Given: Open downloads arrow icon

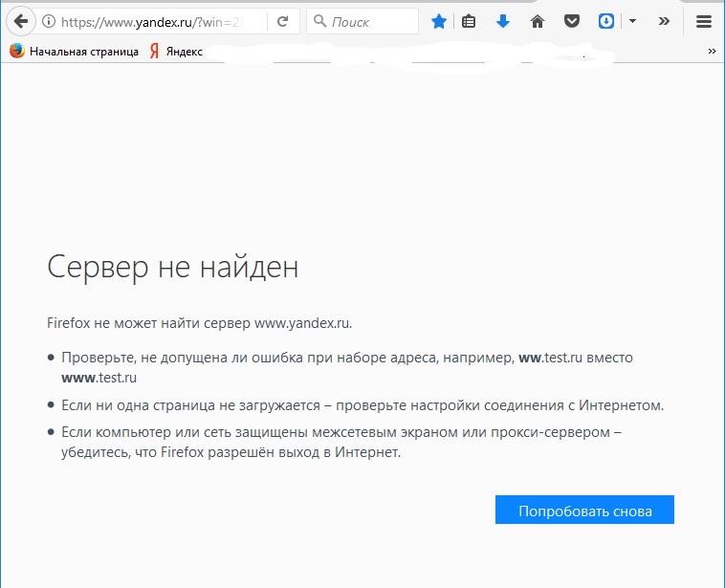Looking at the screenshot, I should (502, 21).
